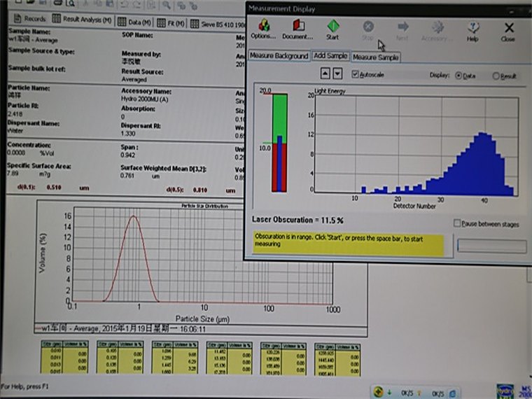The width and height of the screenshot is (532, 399).
Task: Select the Result display radio button
Action: pos(496,76)
